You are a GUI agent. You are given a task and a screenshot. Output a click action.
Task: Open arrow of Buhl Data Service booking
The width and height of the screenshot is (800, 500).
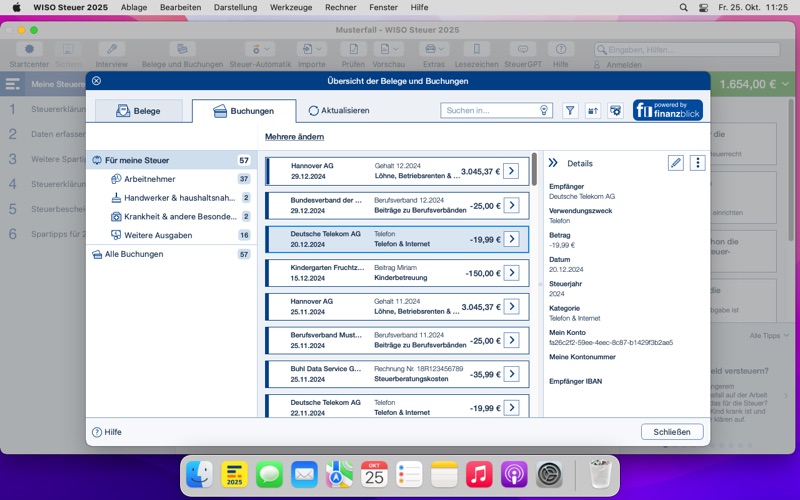click(511, 374)
